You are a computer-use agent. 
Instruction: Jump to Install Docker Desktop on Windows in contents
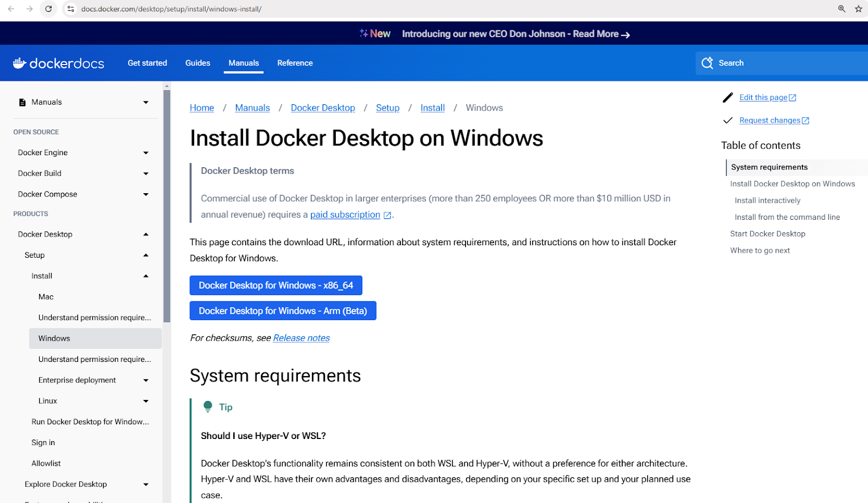tap(793, 184)
